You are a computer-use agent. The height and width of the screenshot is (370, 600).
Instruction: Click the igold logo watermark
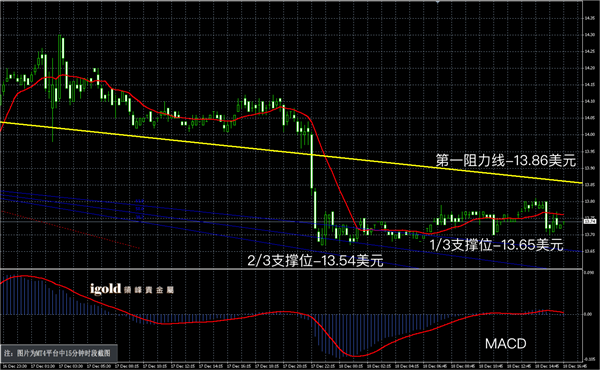(132, 289)
